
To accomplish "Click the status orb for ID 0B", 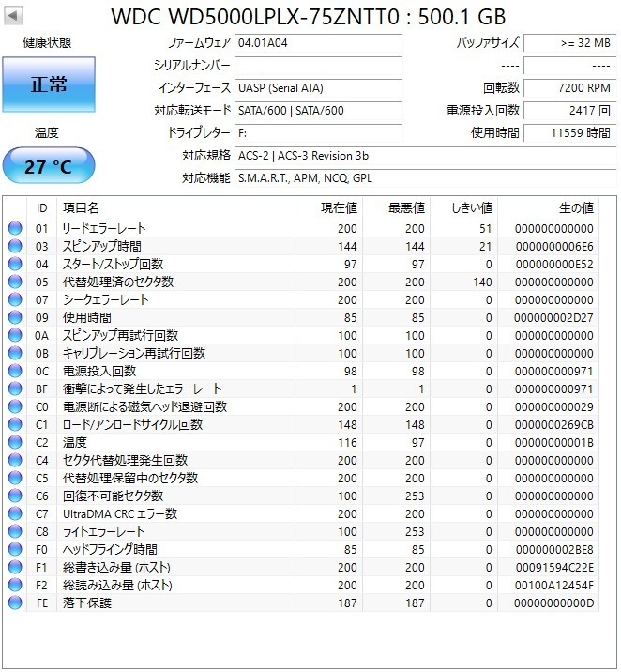I will click(x=15, y=353).
